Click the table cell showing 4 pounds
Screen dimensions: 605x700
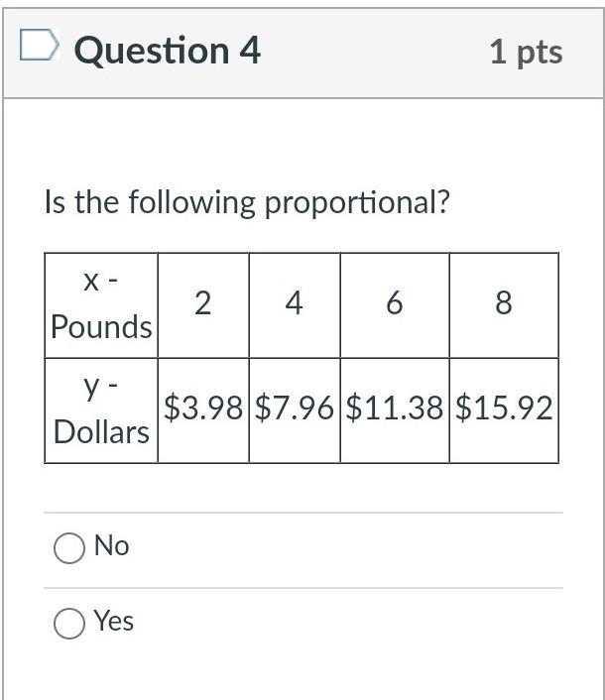295,305
